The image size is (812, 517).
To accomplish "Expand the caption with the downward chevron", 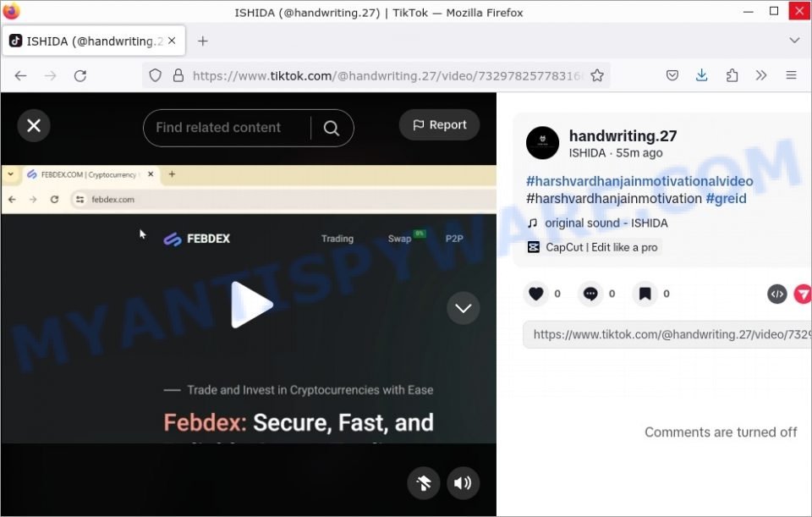I will [463, 308].
